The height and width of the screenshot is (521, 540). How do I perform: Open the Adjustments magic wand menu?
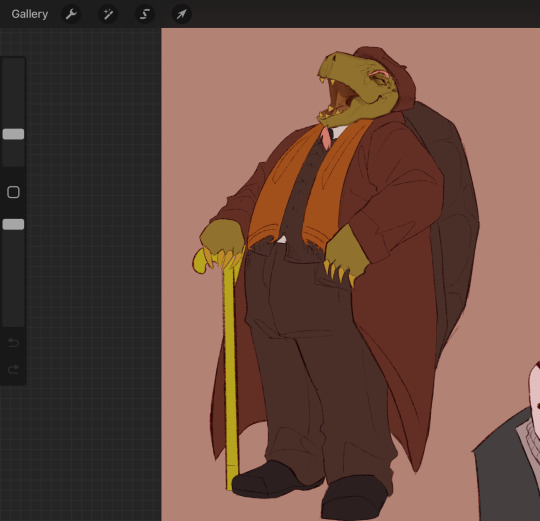108,14
